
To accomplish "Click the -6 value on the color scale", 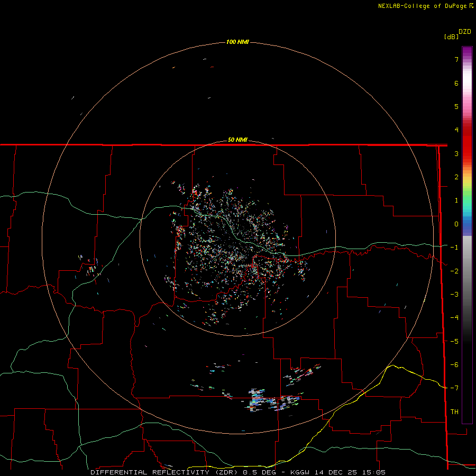I will point(454,365).
